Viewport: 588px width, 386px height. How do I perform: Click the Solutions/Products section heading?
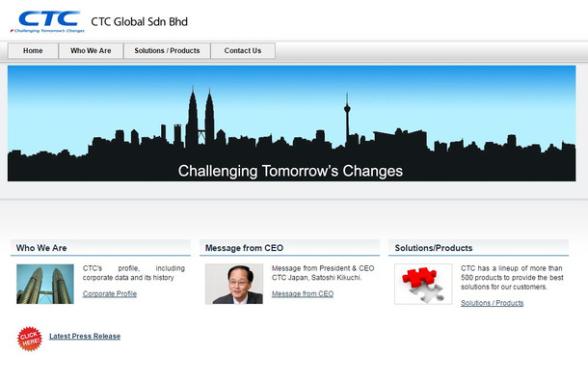click(x=434, y=248)
